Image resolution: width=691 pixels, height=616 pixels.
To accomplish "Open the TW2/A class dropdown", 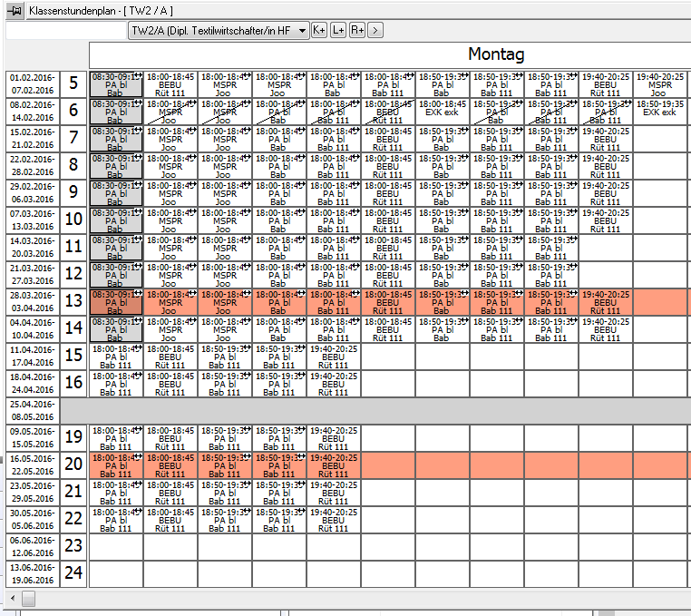I will 303,30.
